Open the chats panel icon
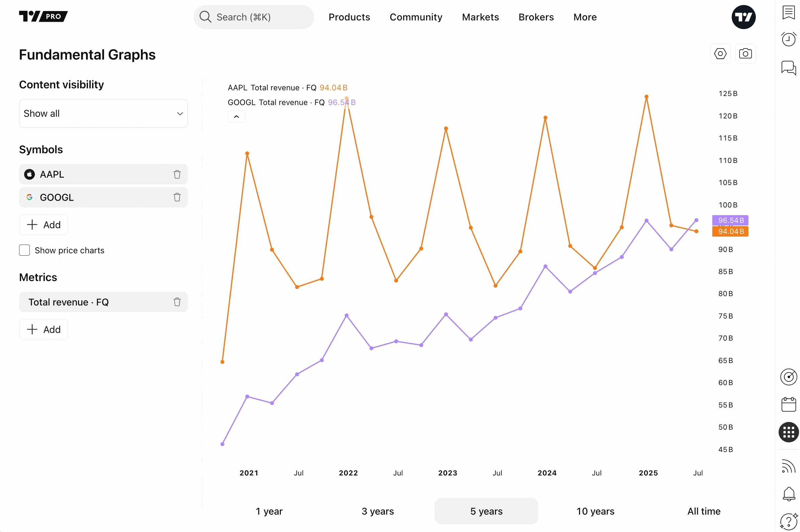The height and width of the screenshot is (532, 800). coord(789,68)
